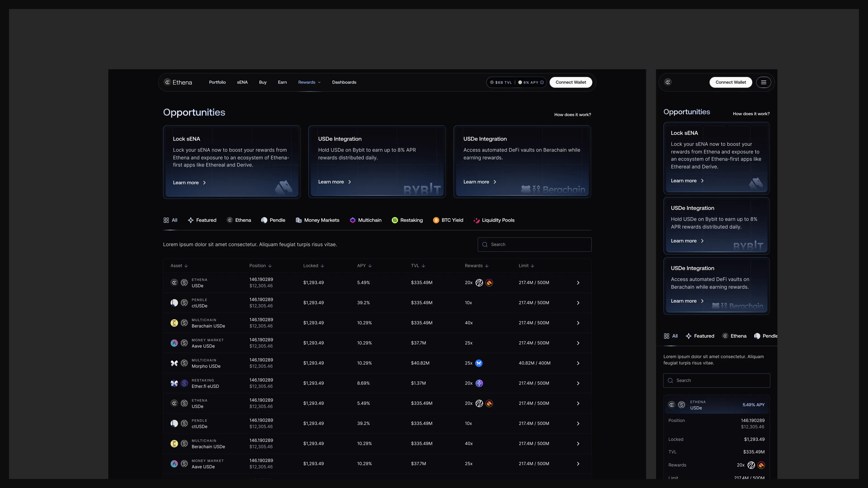The width and height of the screenshot is (868, 488).
Task: Open the topmost PENDLE ctUSDe row chevron
Action: click(578, 303)
